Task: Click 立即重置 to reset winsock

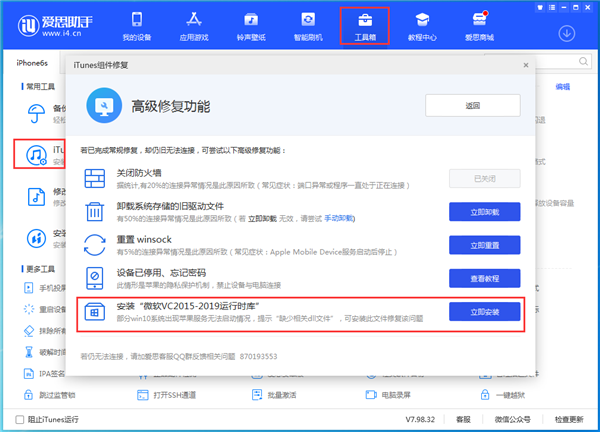Action: click(483, 244)
